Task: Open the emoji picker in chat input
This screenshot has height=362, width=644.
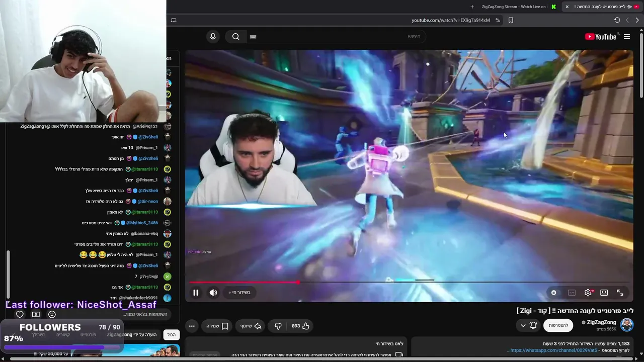Action: click(52, 314)
